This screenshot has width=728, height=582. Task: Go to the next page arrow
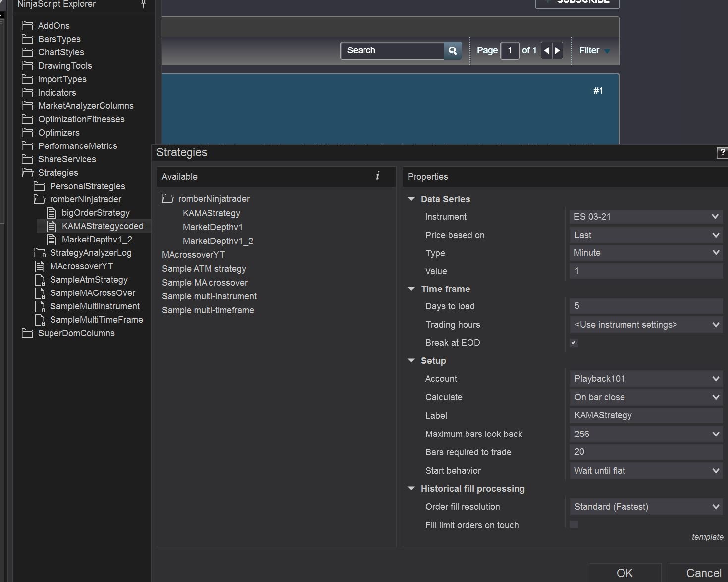[x=558, y=50]
